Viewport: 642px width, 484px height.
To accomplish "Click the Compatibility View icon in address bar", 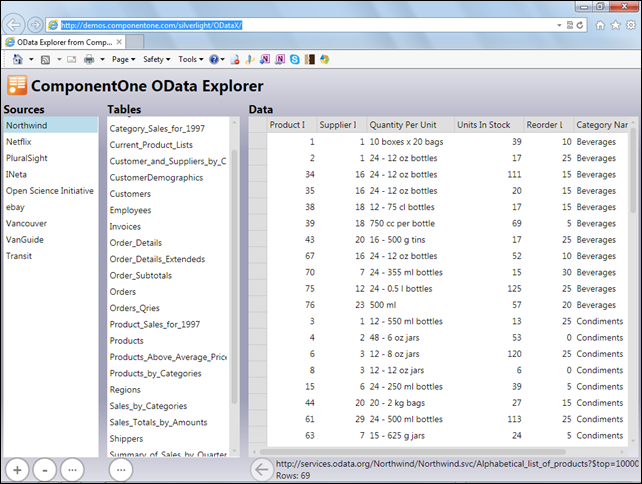I will tap(570, 25).
